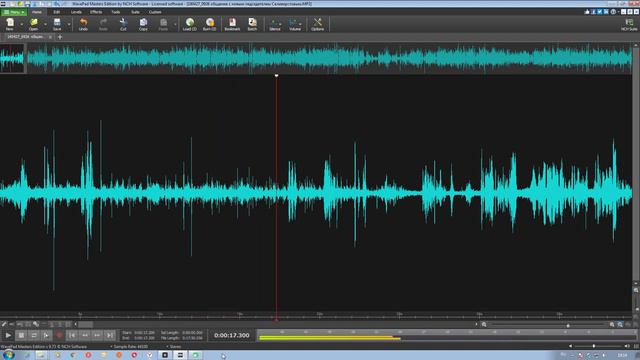The width and height of the screenshot is (640, 360).
Task: Click the zoom to selection magnifier icon
Action: pyautogui.click(x=620, y=324)
